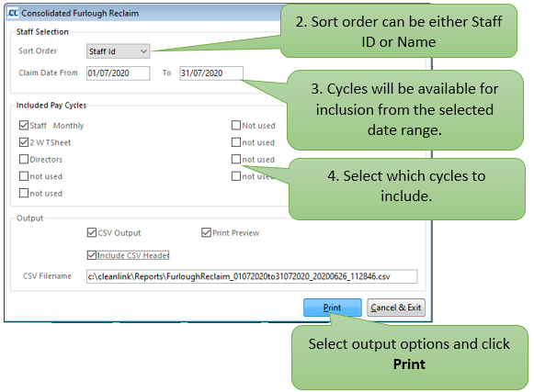Image resolution: width=534 pixels, height=392 pixels.
Task: Click the CSV Filename text field
Action: coord(252,276)
